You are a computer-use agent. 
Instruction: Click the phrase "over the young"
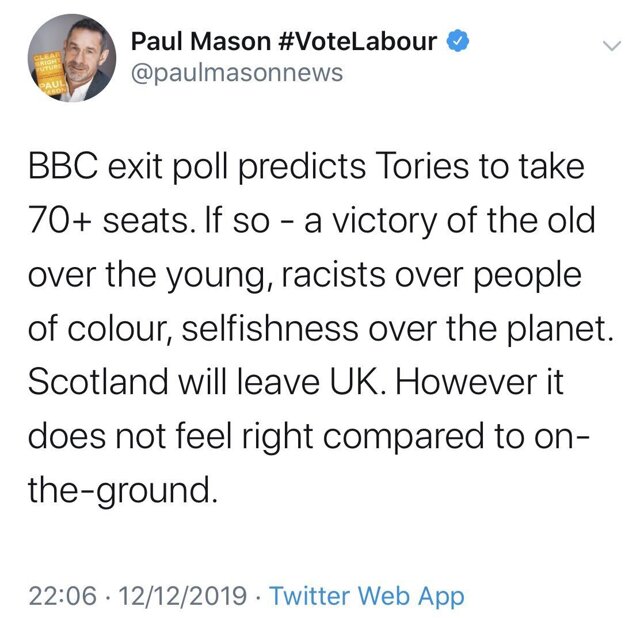(147, 276)
